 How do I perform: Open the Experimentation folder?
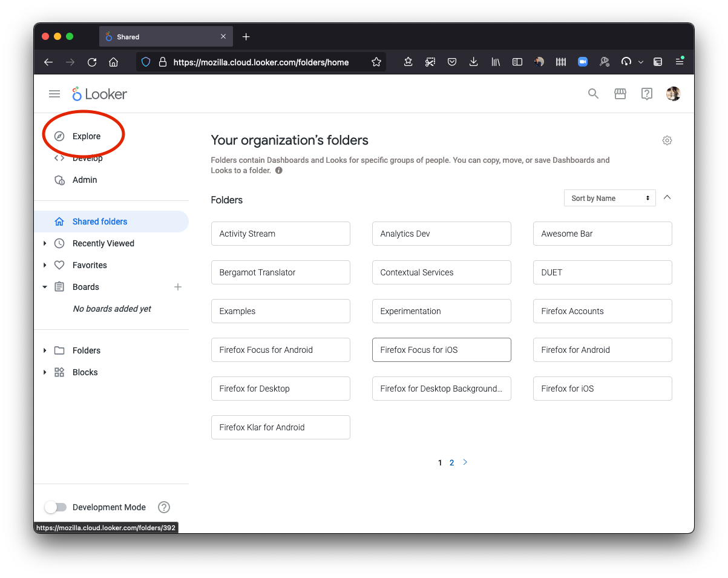441,311
